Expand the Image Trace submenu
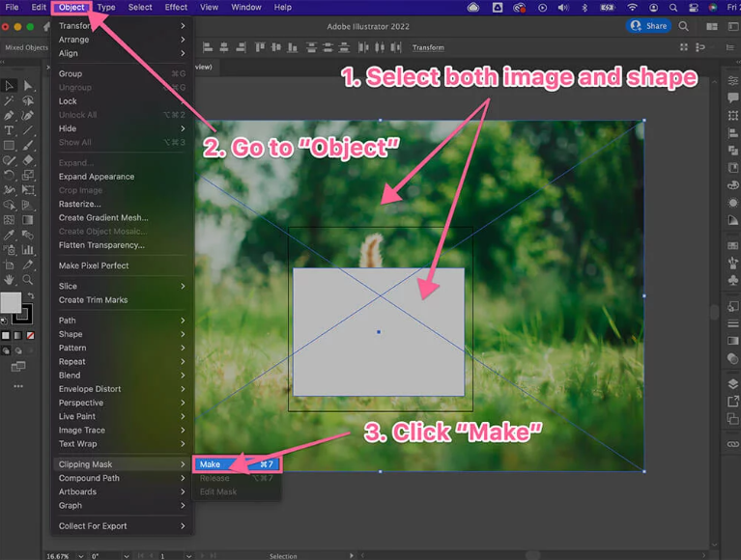The width and height of the screenshot is (741, 560). 122,431
